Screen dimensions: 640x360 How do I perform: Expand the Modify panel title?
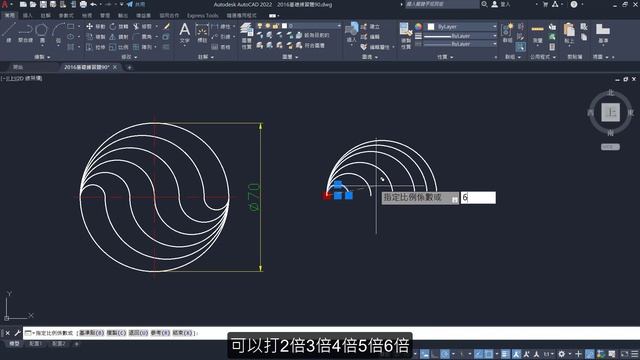click(129, 57)
